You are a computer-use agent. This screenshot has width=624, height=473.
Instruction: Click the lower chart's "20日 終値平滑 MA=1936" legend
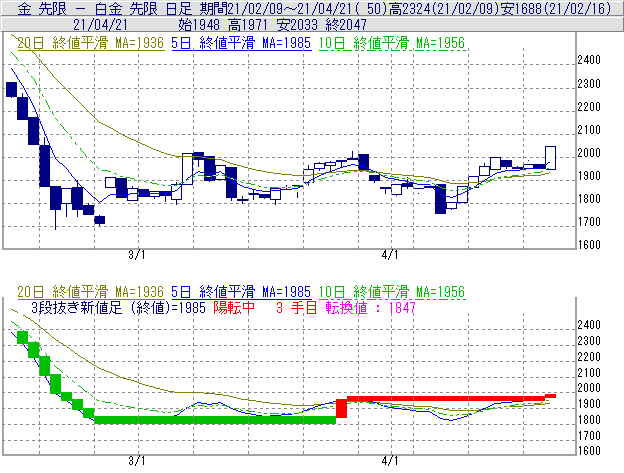(x=91, y=292)
